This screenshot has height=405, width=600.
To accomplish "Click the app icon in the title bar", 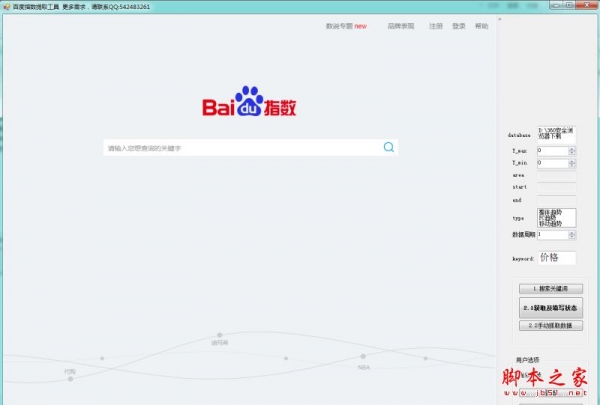I will point(7,7).
